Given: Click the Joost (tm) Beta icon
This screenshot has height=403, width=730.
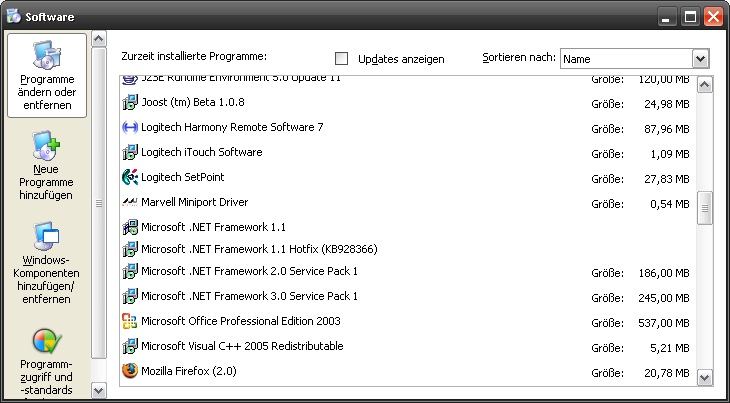Looking at the screenshot, I should (130, 102).
